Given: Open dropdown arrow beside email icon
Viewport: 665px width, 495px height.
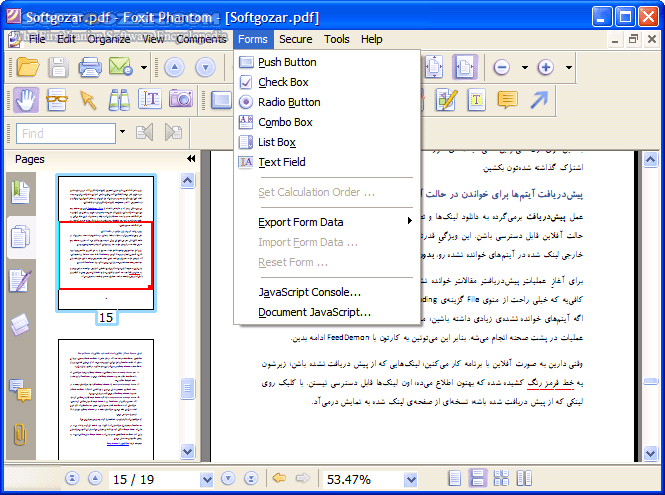Looking at the screenshot, I should tap(144, 67).
